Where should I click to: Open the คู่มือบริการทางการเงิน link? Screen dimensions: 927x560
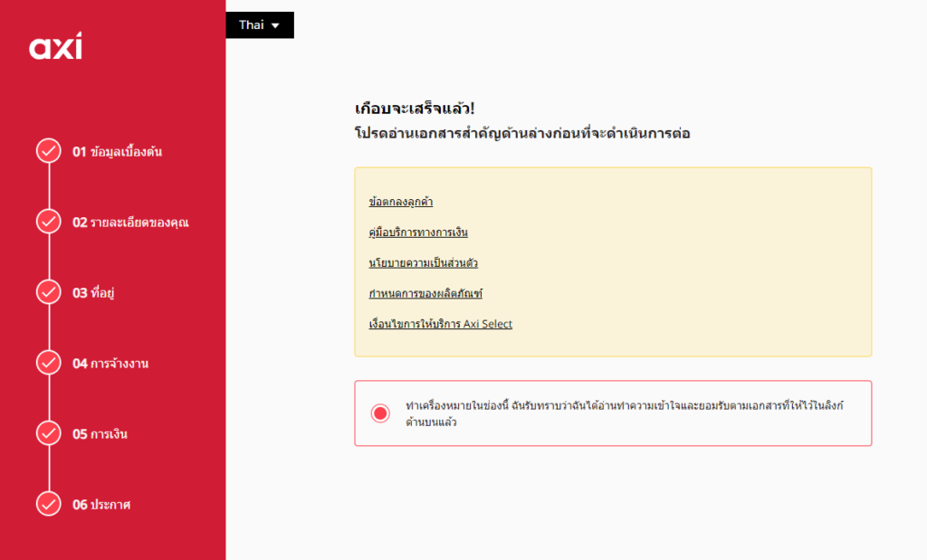coord(418,233)
